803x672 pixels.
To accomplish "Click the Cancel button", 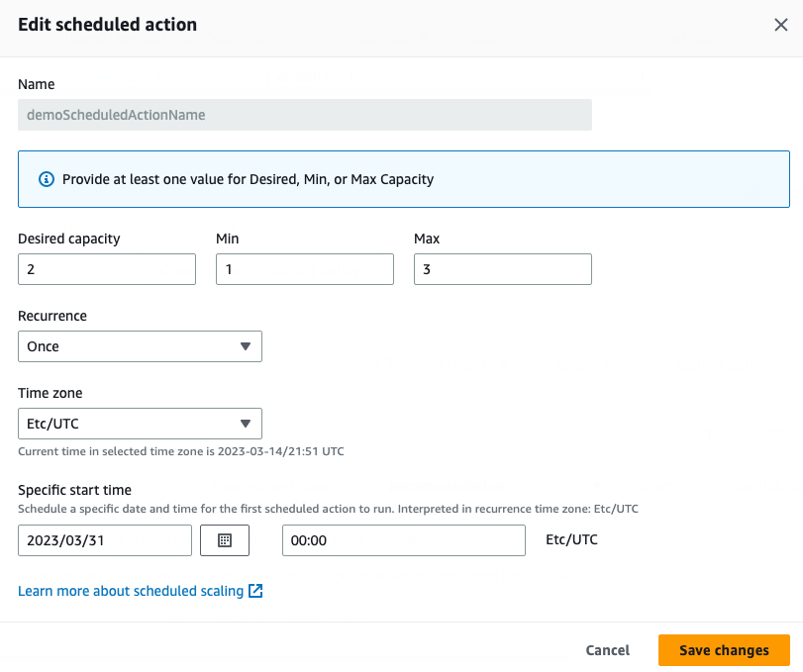I will coord(607,650).
